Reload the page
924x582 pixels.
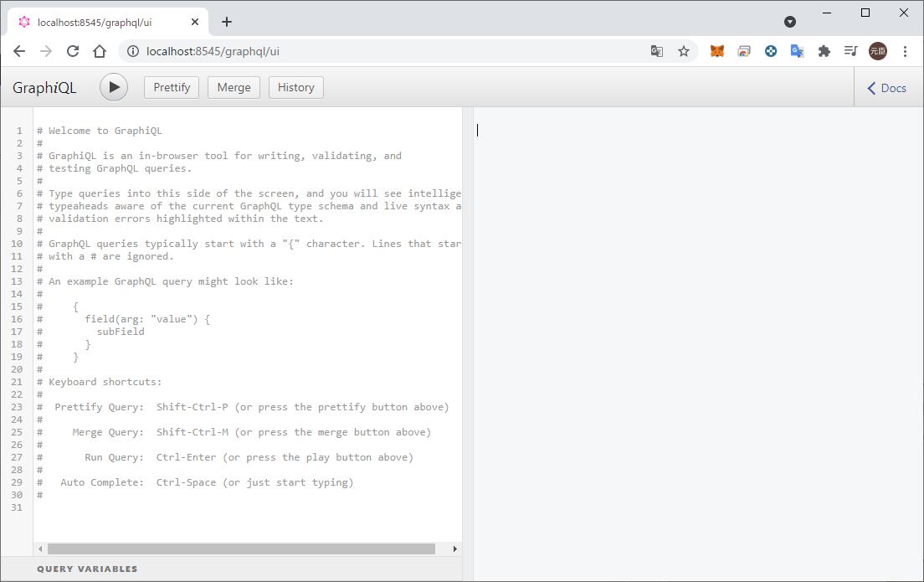73,51
